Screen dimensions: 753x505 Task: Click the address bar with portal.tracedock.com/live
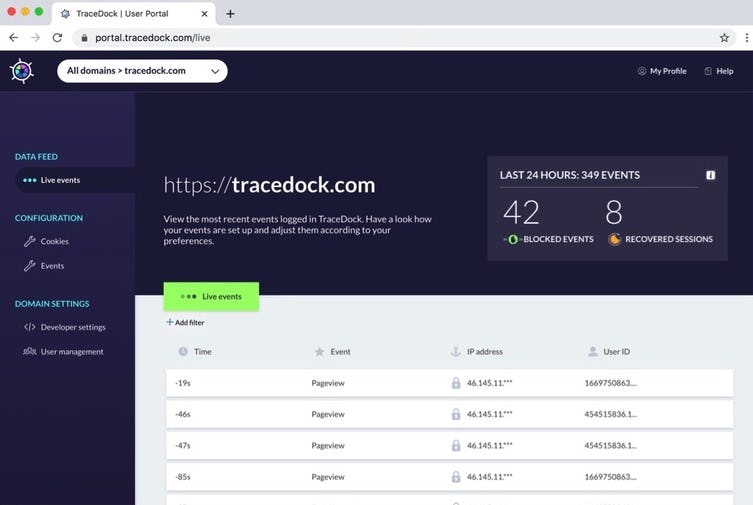click(x=402, y=37)
